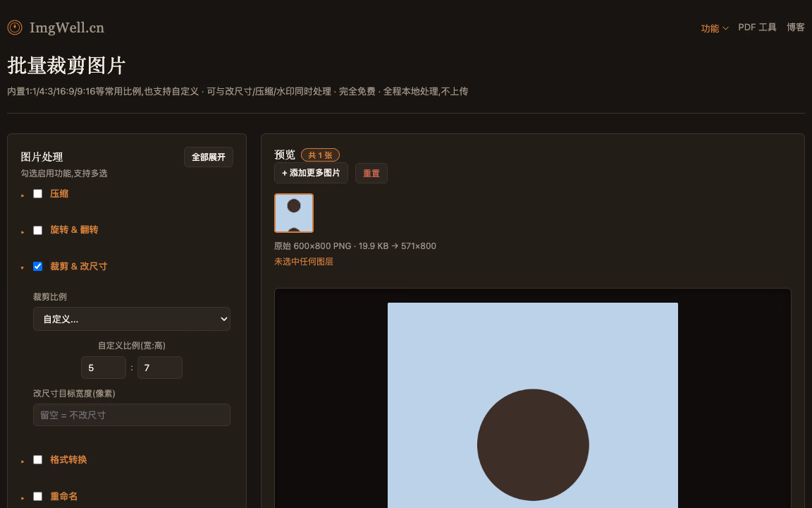The height and width of the screenshot is (508, 812).
Task: Enable the 旋转 & 翻转 checkbox
Action: (38, 230)
